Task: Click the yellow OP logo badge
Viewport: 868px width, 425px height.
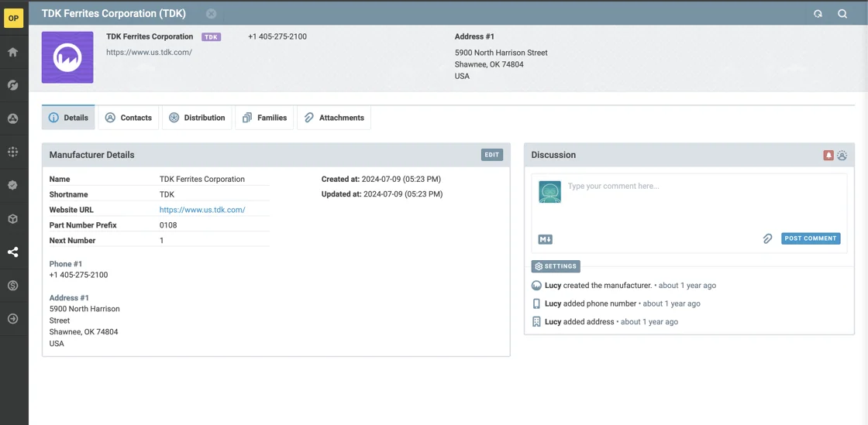Action: [x=14, y=19]
